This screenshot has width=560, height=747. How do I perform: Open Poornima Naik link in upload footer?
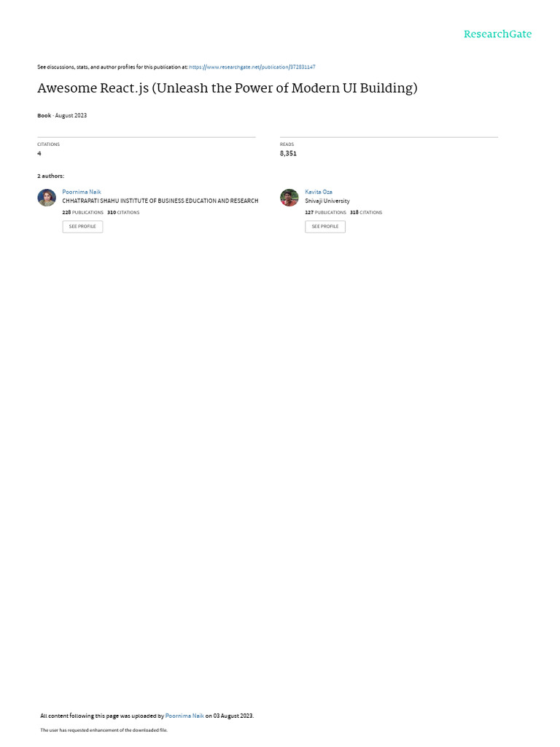click(x=184, y=716)
